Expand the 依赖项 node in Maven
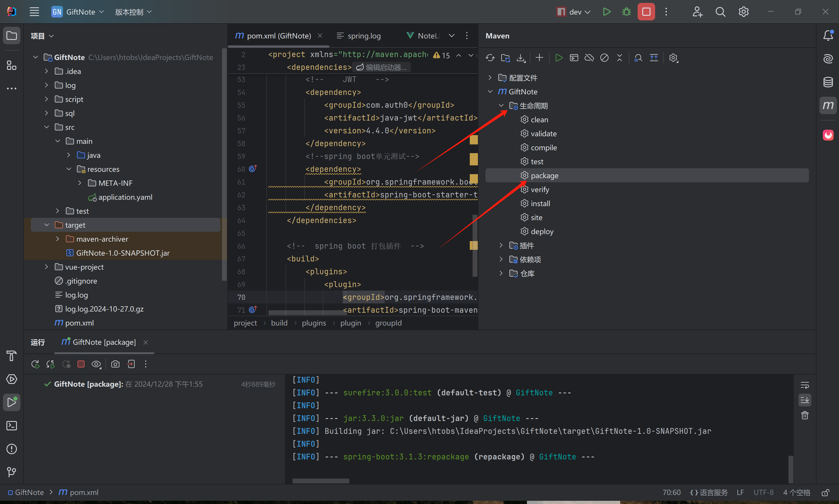Screen dimensions: 839x504 [501, 259]
